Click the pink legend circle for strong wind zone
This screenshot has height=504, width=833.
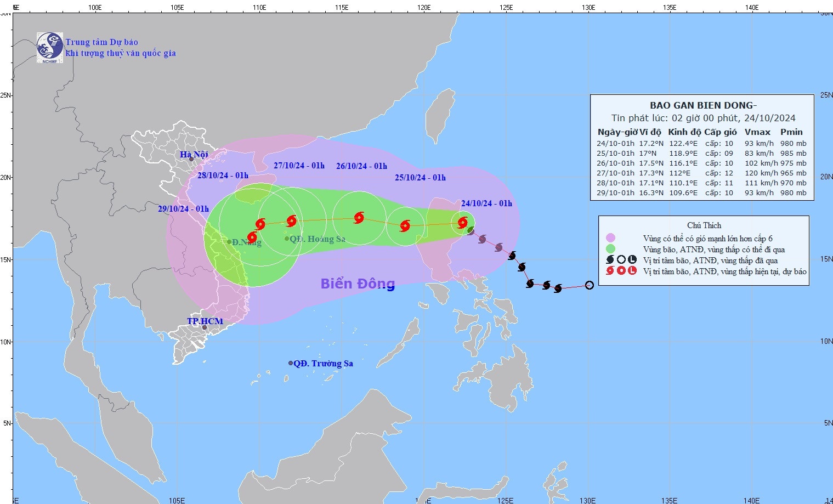610,238
